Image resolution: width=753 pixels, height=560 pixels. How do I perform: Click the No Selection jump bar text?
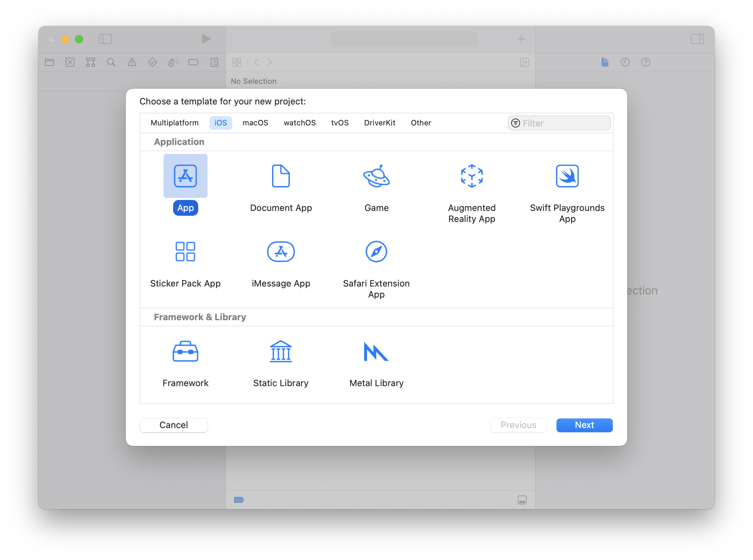[254, 81]
